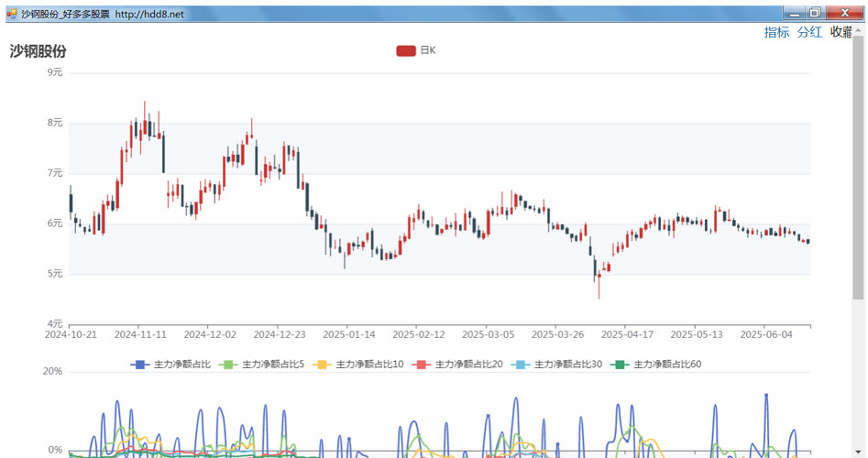
Task: Click the 2025-04-17 axis date label
Action: coord(627,334)
